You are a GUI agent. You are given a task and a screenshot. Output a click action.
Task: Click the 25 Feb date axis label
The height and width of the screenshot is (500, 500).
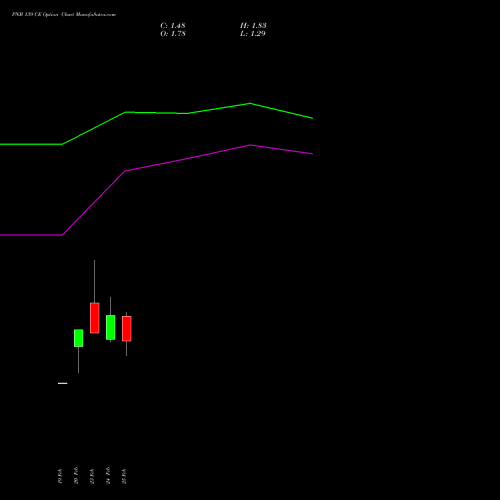[x=124, y=476]
